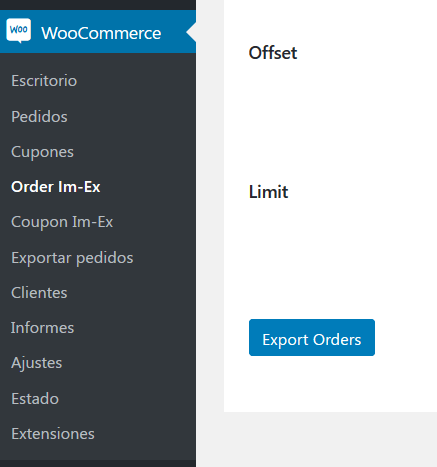Image resolution: width=437 pixels, height=467 pixels.
Task: Open the Order Im-Ex submenu item
Action: click(56, 187)
